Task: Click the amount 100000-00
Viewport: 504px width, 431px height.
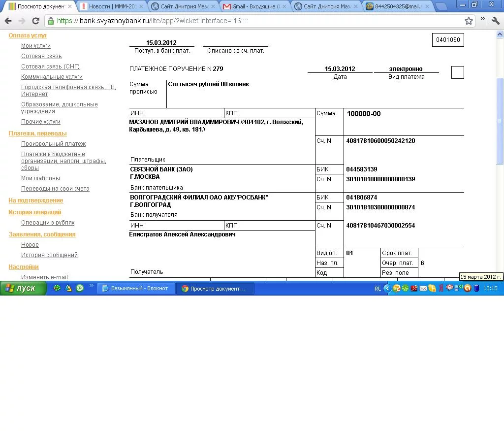Action: 364,114
